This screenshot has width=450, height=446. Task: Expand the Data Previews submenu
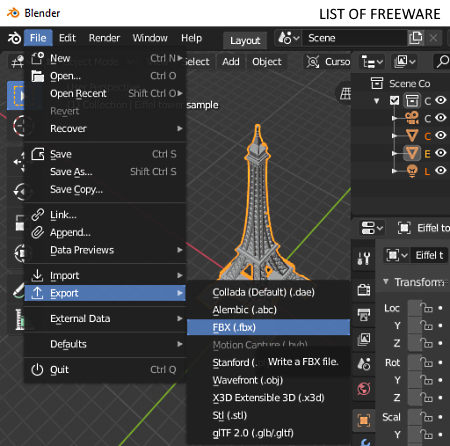105,250
